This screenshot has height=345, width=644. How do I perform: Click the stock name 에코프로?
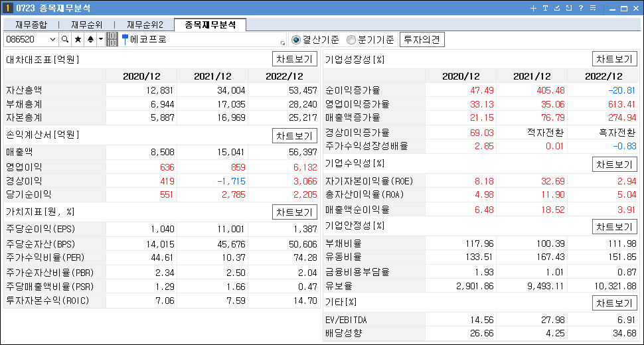coord(148,39)
